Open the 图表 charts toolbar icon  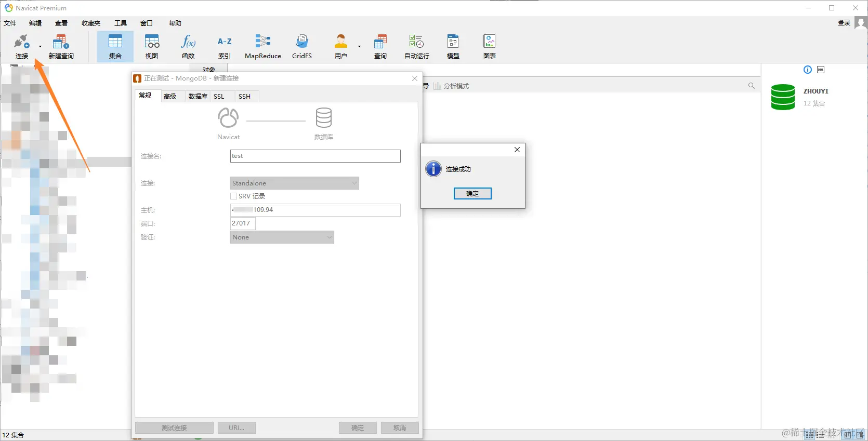(490, 47)
